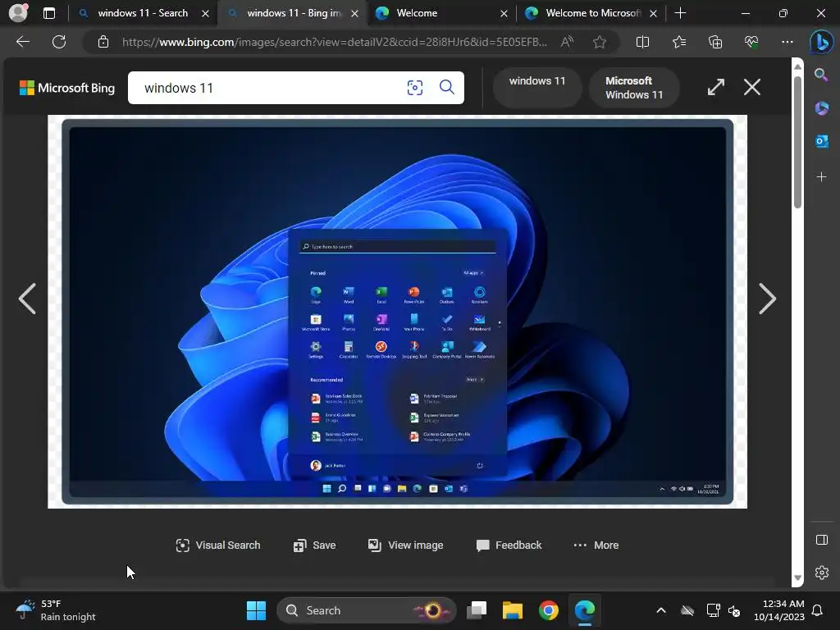Save the image to collection
The width and height of the screenshot is (840, 630).
(314, 546)
